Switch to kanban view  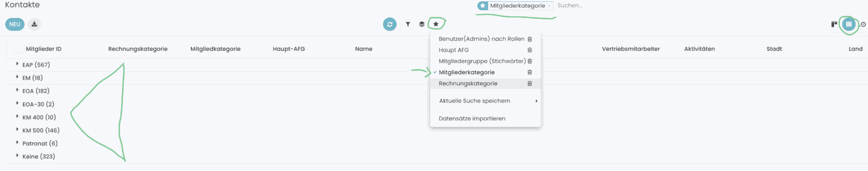coord(834,24)
